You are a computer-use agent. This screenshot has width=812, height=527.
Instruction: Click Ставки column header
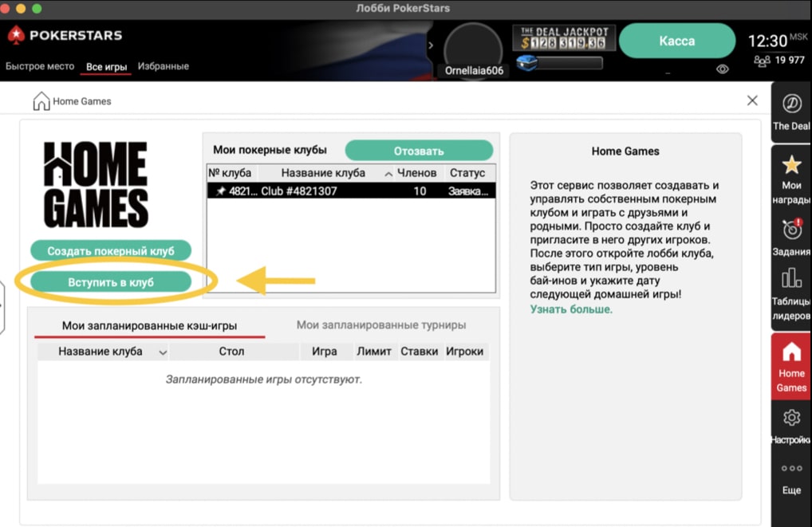(x=419, y=352)
